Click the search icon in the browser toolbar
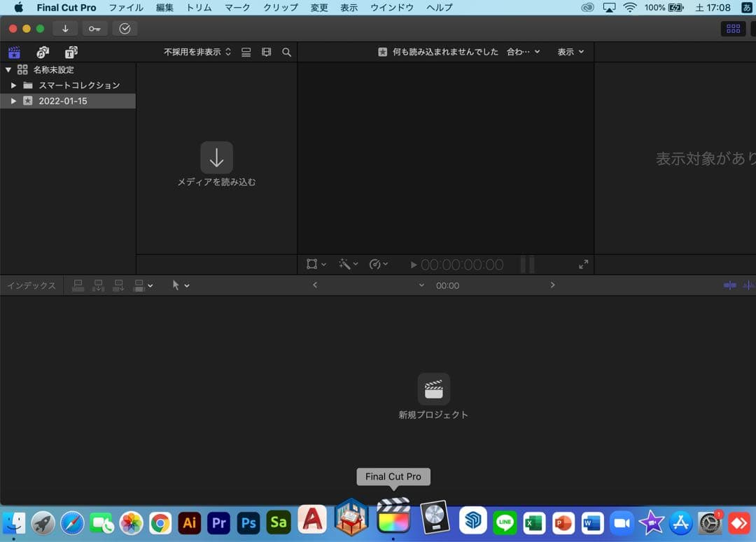 [x=286, y=52]
